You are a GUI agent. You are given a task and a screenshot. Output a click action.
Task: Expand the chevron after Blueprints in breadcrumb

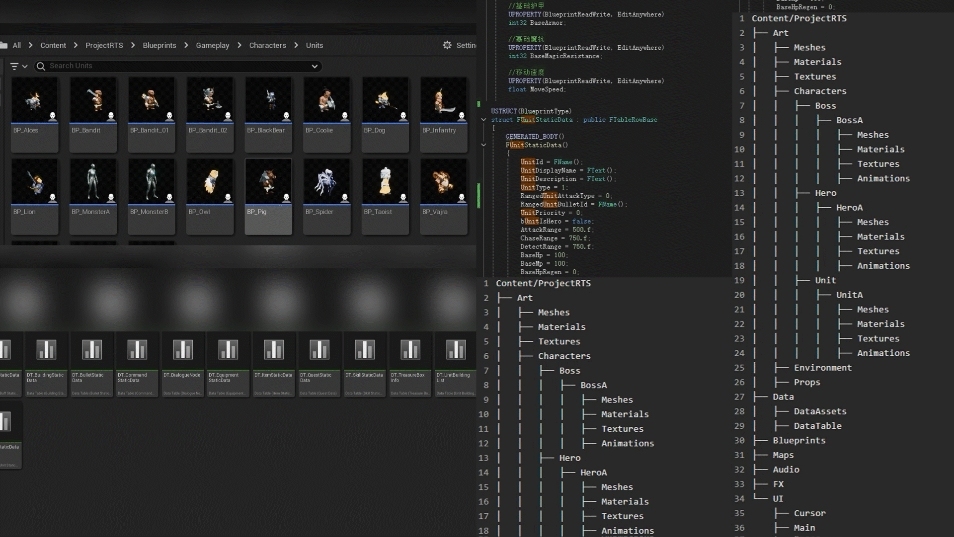pyautogui.click(x=186, y=45)
